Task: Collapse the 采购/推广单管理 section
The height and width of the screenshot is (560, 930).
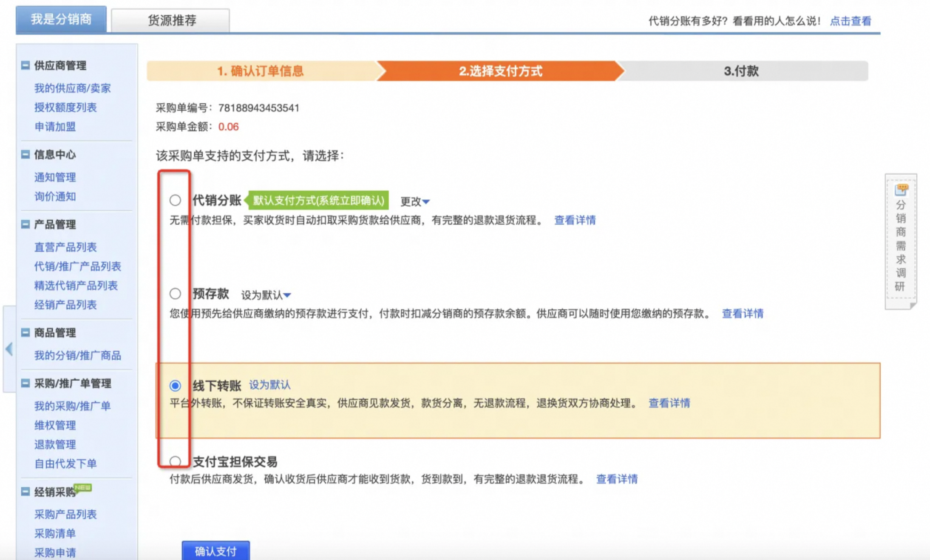Action: [x=26, y=383]
